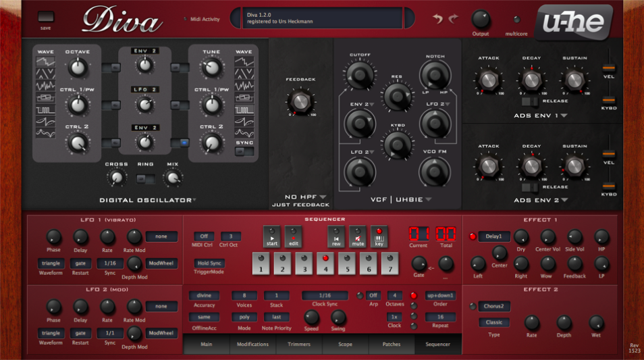Click the undo arrow
This screenshot has width=644, height=360.
[437, 18]
